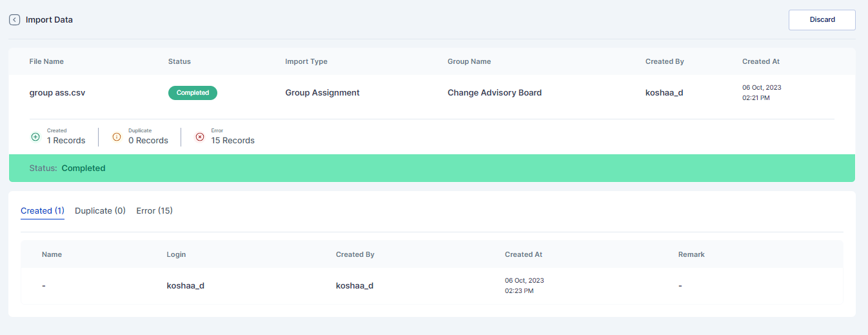Click the Change Advisory Board group name

tap(495, 93)
